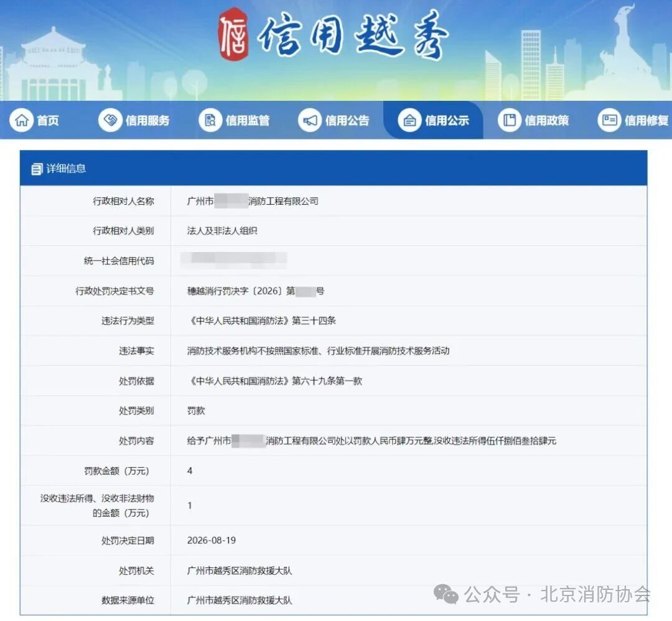Screen dimensions: 672x621
Task: Click the 行政处罚决定书文号 label
Action: pyautogui.click(x=115, y=291)
